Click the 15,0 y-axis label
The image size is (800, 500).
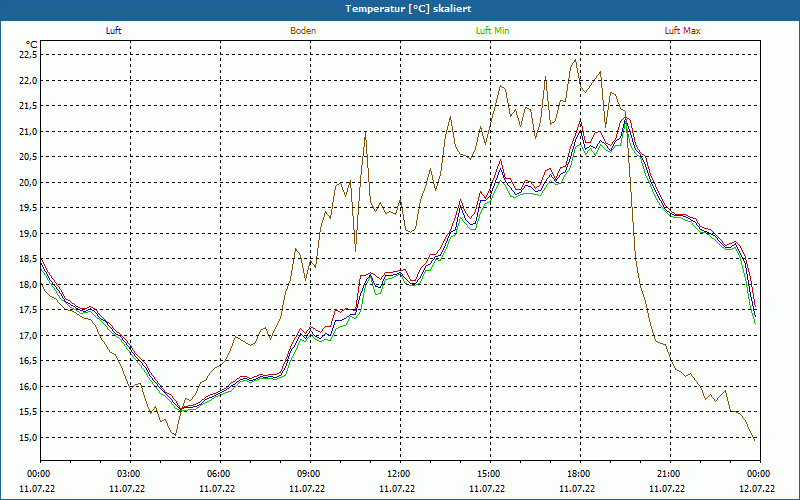pos(29,437)
